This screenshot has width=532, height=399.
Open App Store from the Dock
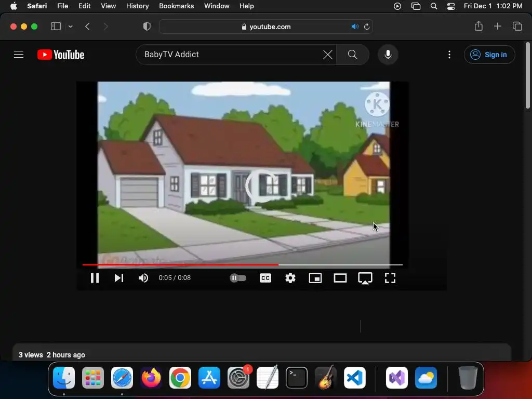click(209, 378)
